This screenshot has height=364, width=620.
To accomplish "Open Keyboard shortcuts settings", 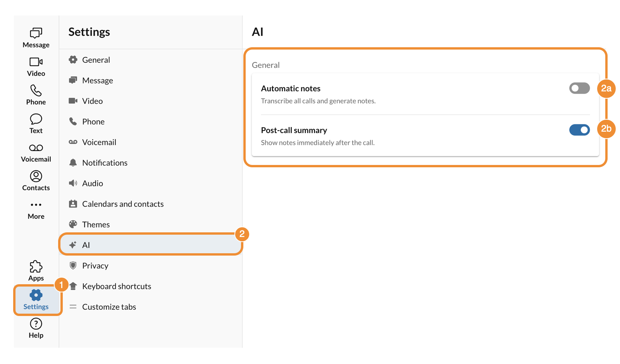I will click(116, 286).
